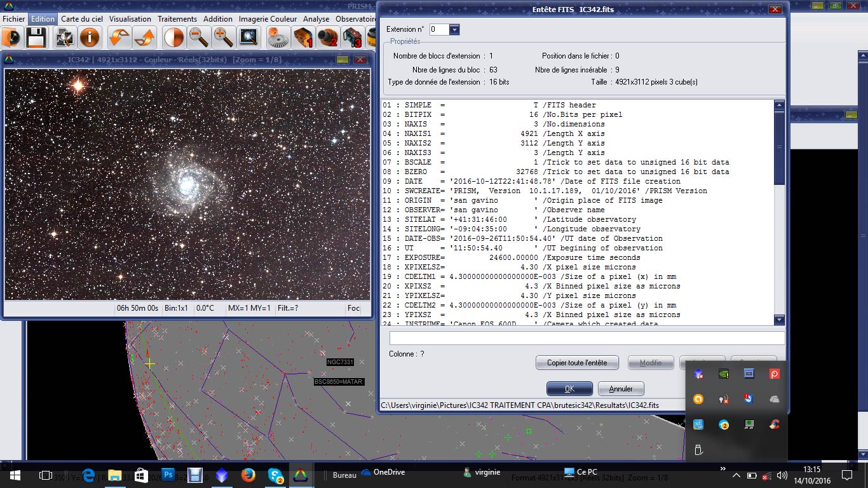Viewport: 868px width, 488px height.
Task: Confirm with the OK button
Action: point(569,389)
